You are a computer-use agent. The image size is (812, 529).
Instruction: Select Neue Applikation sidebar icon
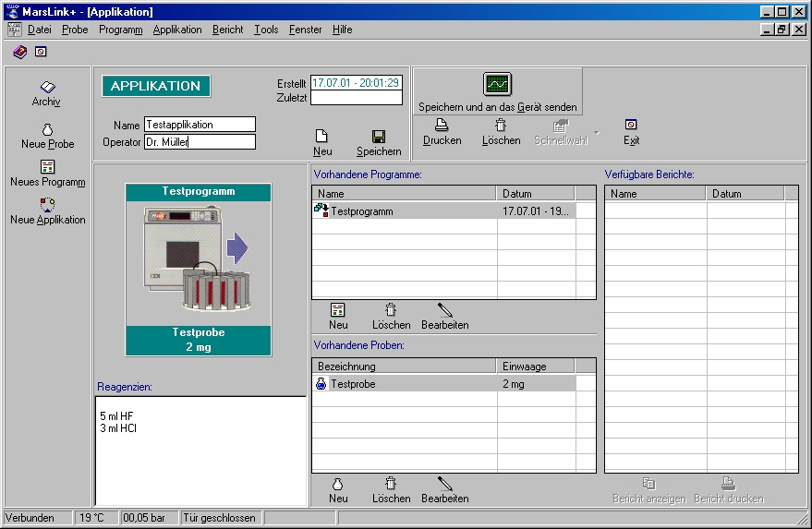[47, 205]
